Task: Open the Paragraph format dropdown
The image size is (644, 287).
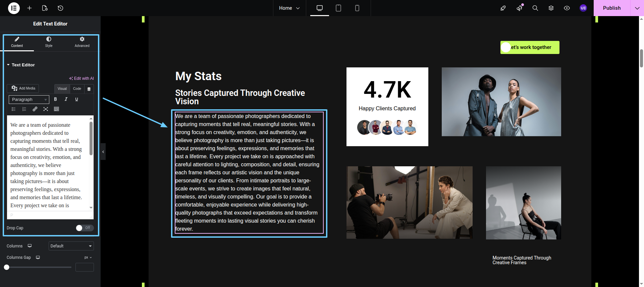Action: tap(29, 100)
